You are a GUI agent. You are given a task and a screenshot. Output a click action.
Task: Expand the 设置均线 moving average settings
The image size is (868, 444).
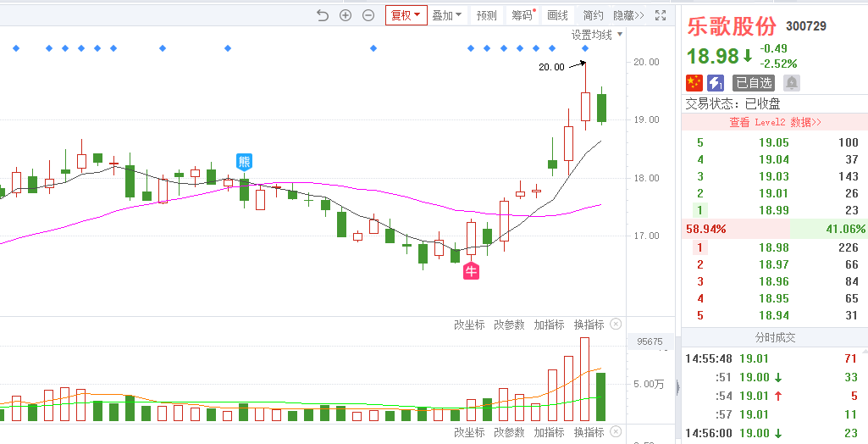596,35
